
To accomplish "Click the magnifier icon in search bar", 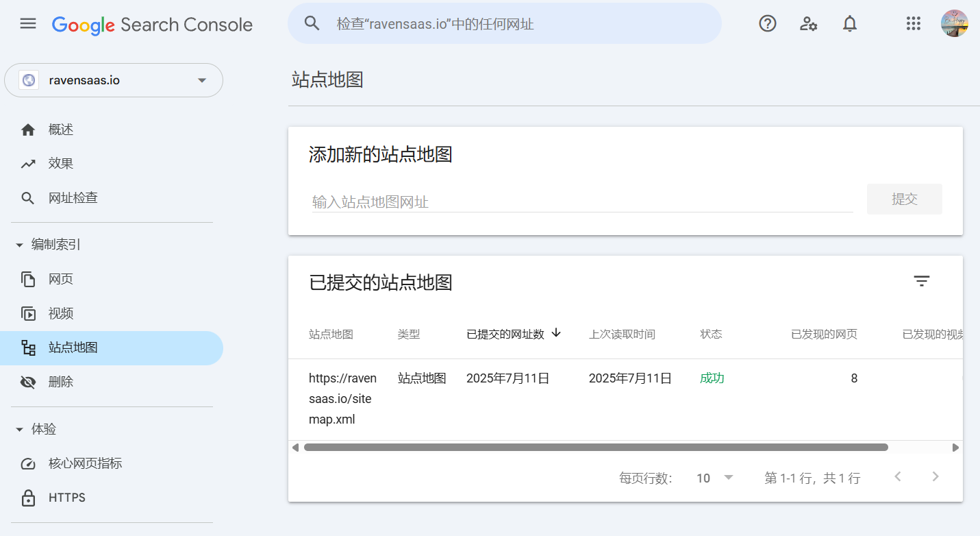I will click(x=312, y=24).
